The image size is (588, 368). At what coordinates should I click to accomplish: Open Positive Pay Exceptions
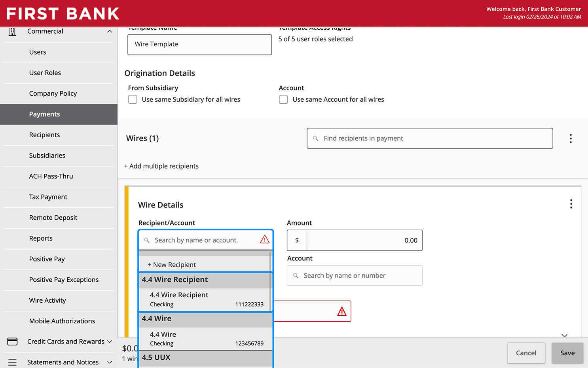coord(59,280)
